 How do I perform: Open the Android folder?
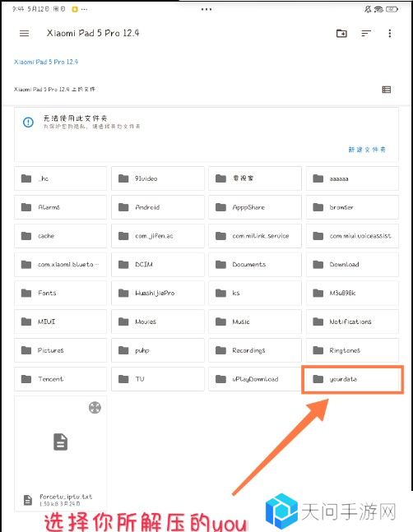pyautogui.click(x=158, y=207)
